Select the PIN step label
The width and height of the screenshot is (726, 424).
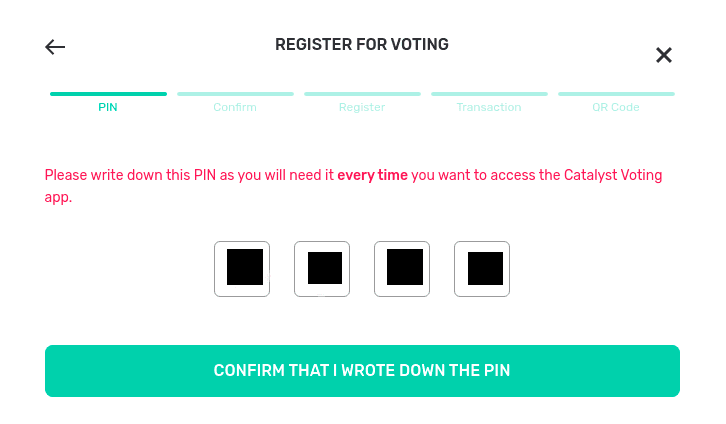point(108,107)
